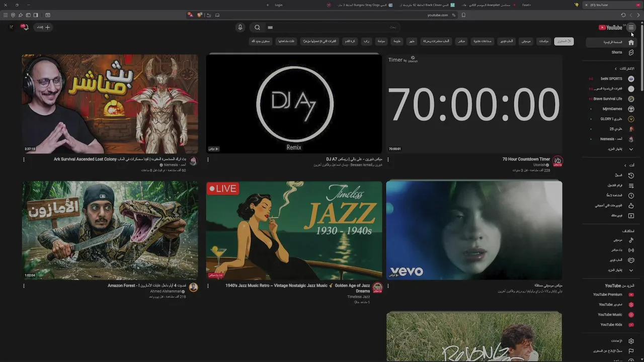Open the beIN SPORTS subscription channel
Image resolution: width=644 pixels, height=362 pixels.
612,78
